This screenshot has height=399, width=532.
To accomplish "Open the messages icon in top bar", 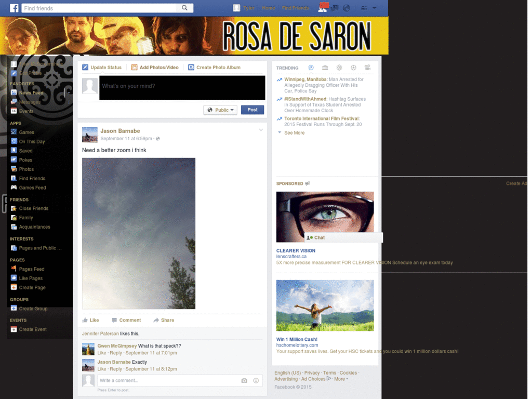I will pos(335,8).
